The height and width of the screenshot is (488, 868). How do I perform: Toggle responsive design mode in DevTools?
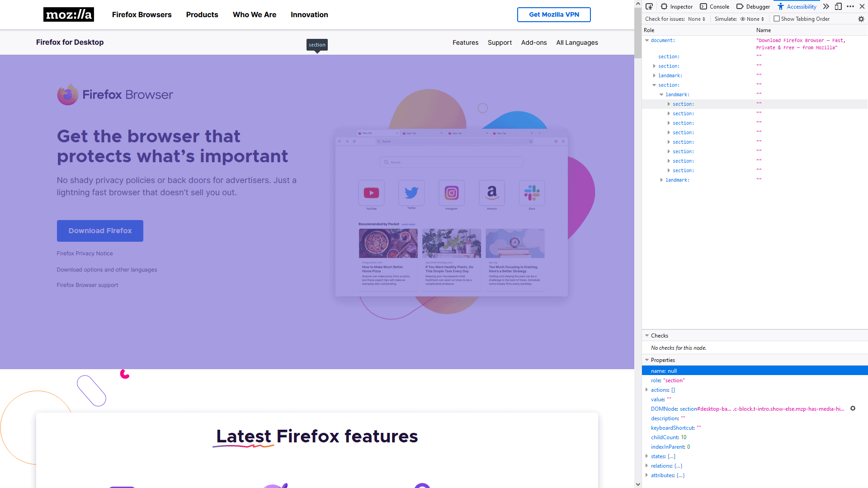click(839, 6)
